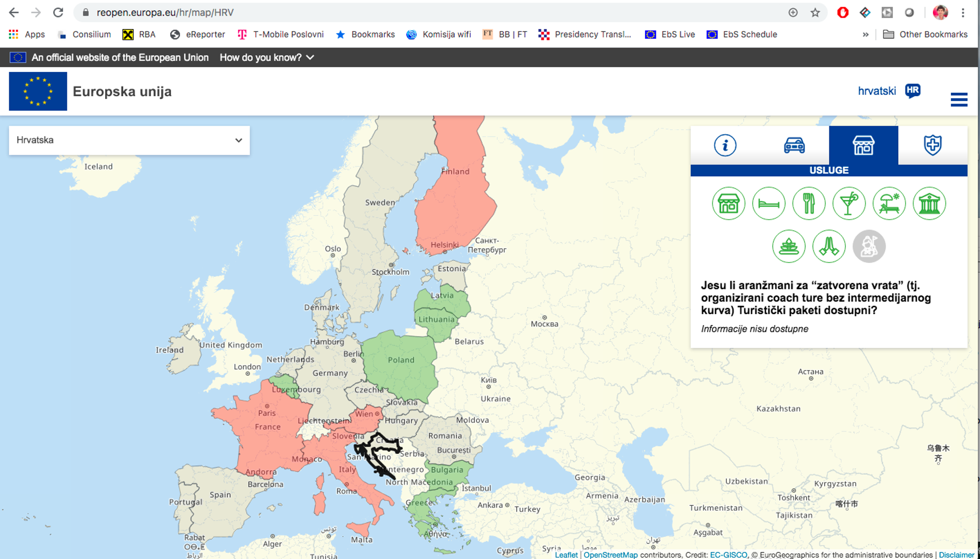Select the cocktail glass bars icon
Screen dimensions: 980x559
coord(849,204)
